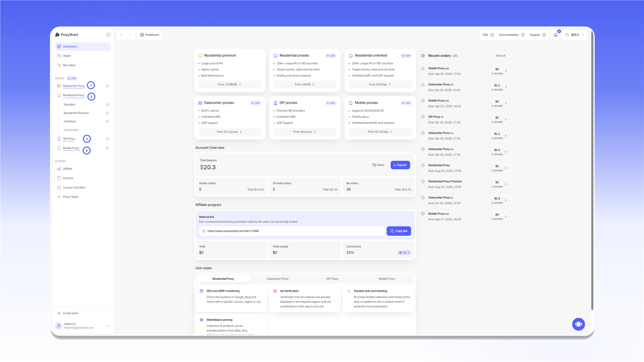This screenshot has width=644, height=362.
Task: Click the back navigation arrow
Action: coord(121,35)
